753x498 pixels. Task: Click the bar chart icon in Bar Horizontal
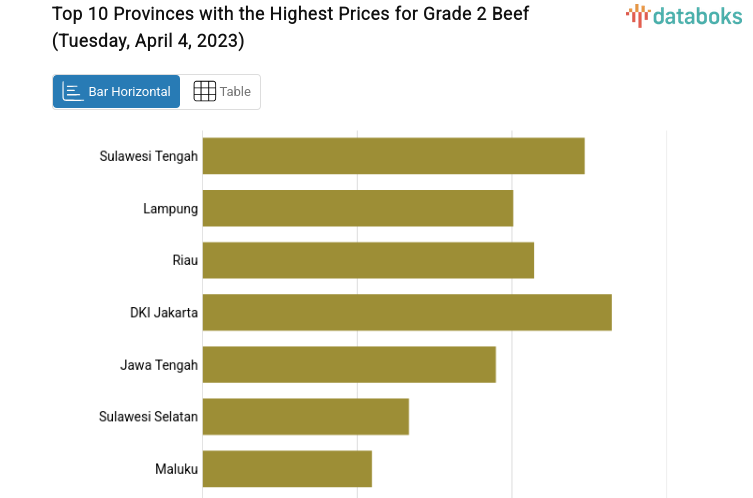(x=72, y=92)
